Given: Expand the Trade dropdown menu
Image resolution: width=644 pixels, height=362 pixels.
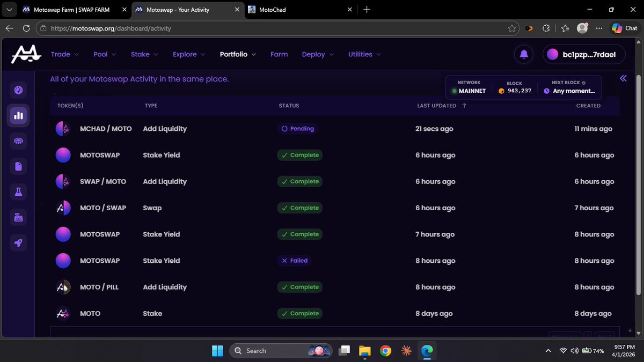Looking at the screenshot, I should point(64,54).
